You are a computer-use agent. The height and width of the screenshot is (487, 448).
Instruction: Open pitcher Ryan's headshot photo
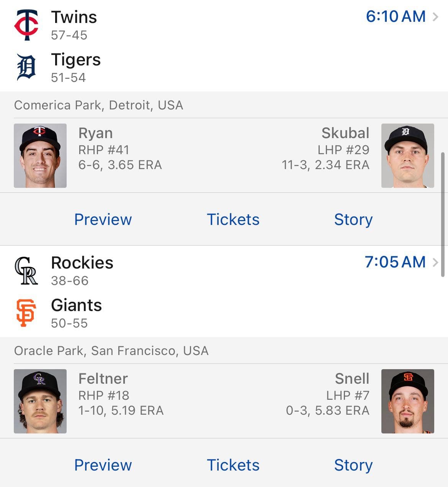tap(40, 156)
